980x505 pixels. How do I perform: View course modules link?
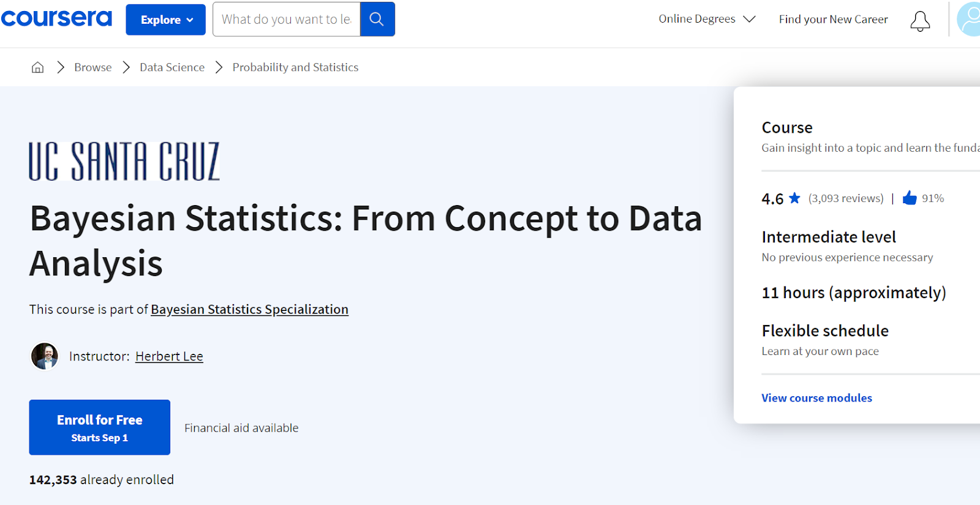pos(816,398)
